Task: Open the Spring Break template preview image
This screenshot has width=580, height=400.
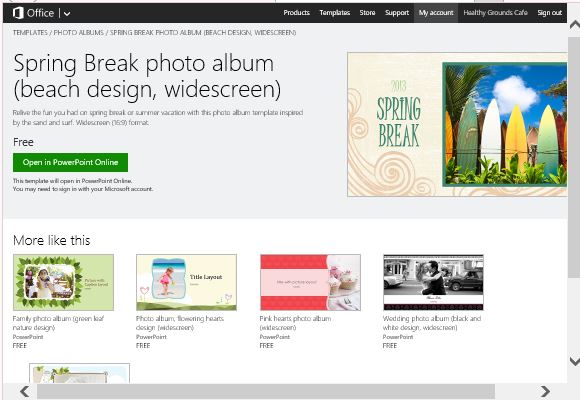Action: point(457,124)
